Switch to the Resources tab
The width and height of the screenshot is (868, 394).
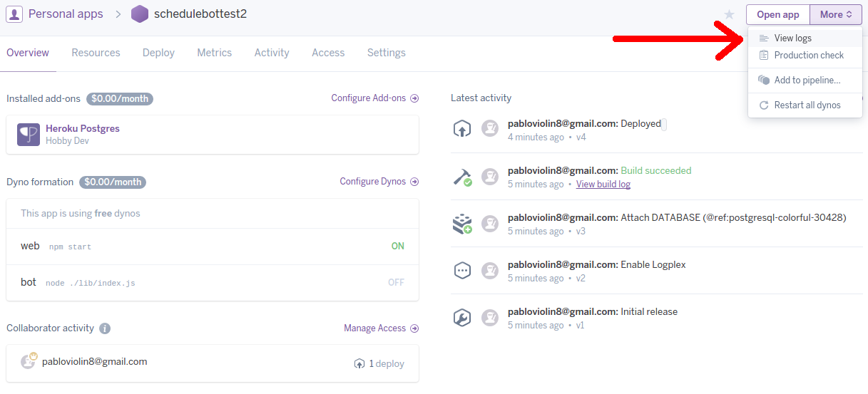[x=96, y=53]
